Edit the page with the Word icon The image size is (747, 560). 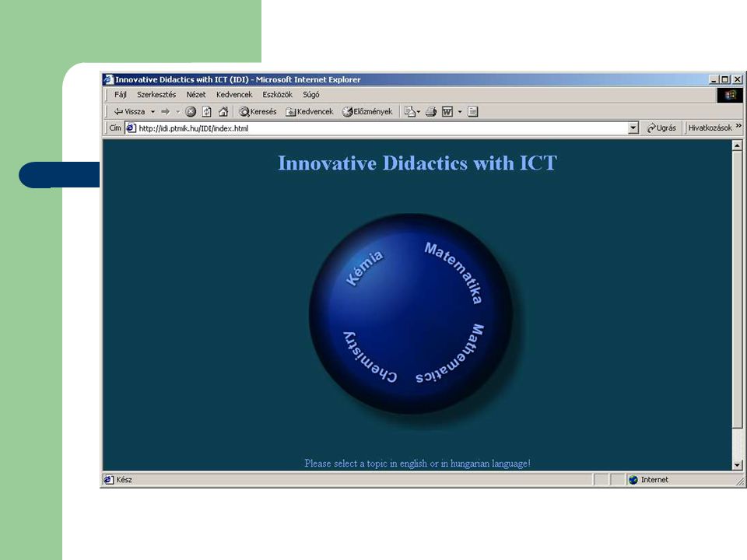(x=447, y=112)
